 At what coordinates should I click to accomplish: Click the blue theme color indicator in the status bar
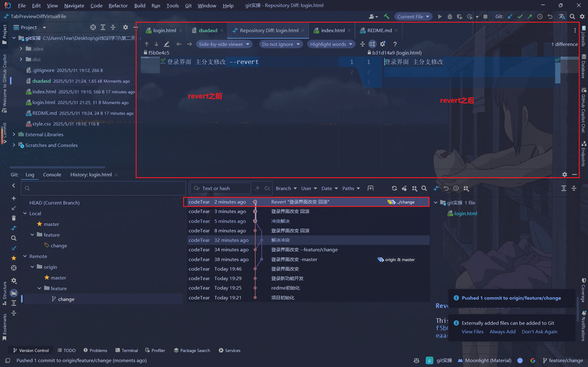click(520, 361)
